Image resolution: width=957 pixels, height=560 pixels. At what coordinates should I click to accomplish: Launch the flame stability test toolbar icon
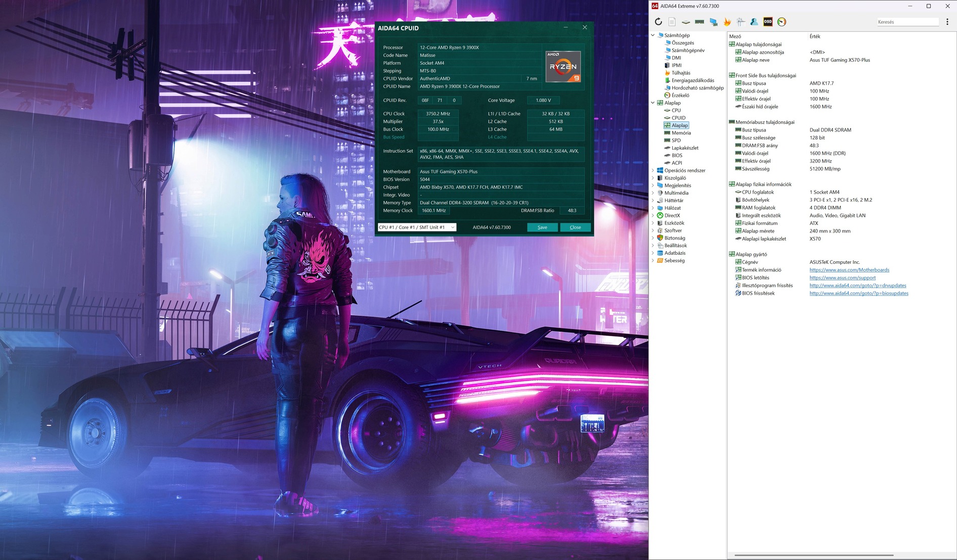(x=727, y=22)
